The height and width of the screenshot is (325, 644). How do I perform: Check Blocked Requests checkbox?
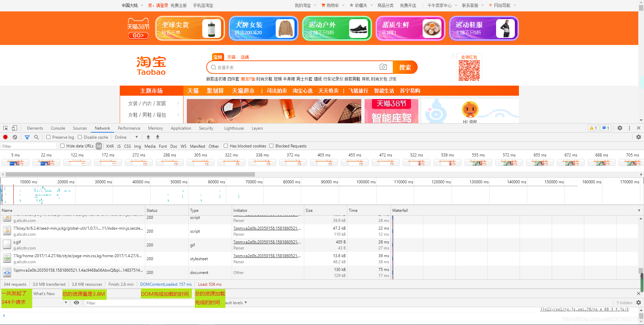[x=271, y=146]
